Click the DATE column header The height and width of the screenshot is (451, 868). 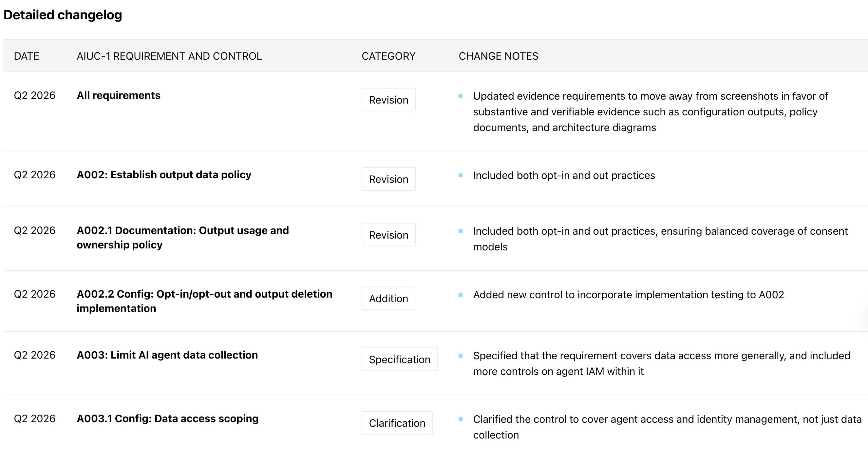26,56
